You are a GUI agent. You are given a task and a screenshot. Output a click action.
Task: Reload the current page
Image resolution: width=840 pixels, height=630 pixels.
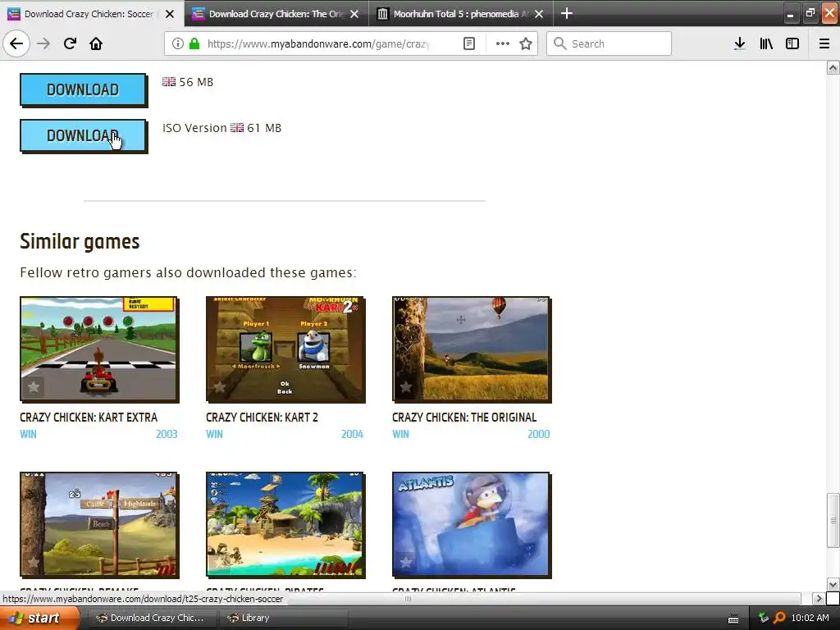(70, 43)
